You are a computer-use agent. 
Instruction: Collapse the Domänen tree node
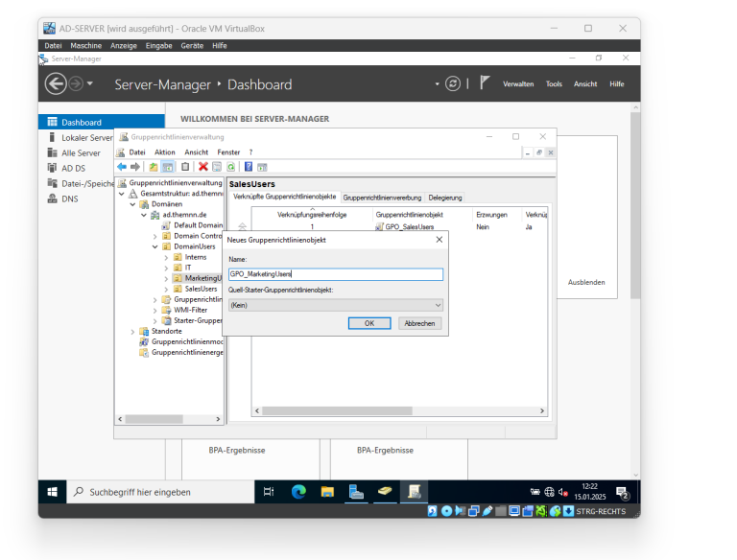pos(133,204)
